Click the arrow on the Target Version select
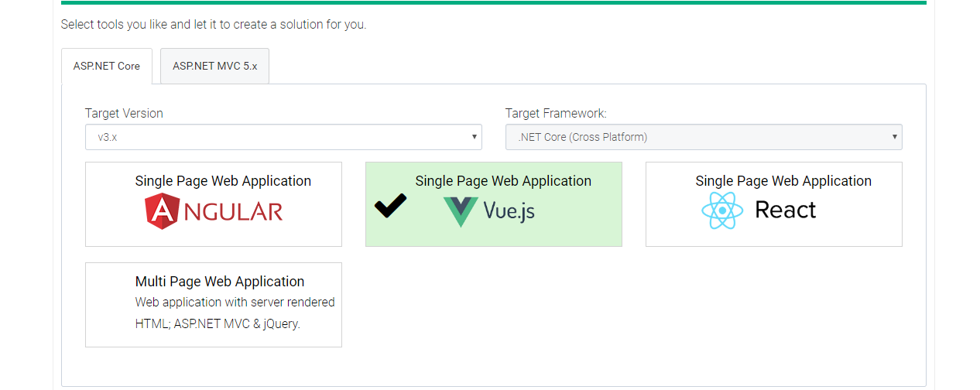 pyautogui.click(x=474, y=137)
